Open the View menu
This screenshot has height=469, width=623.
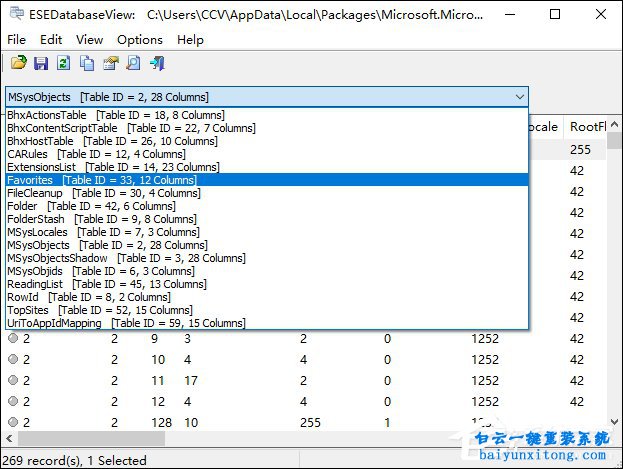[89, 40]
